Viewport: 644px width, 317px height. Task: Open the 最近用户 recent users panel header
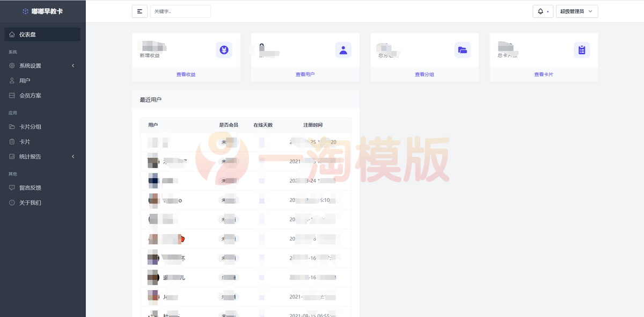[x=152, y=99]
